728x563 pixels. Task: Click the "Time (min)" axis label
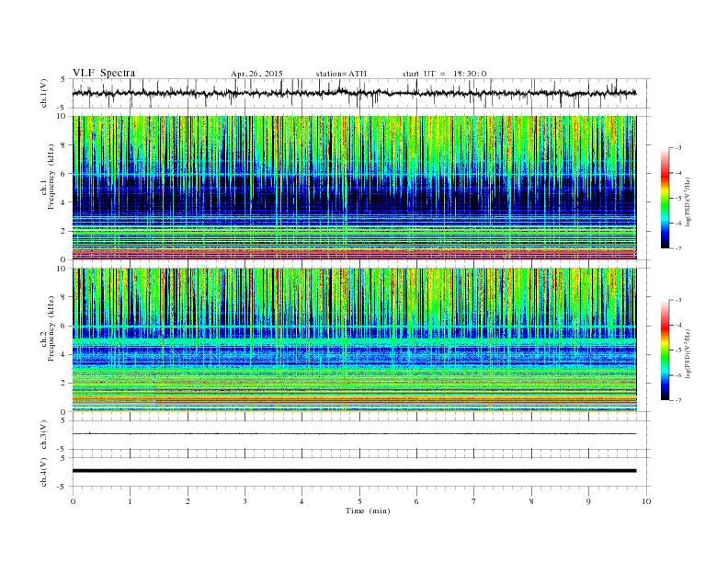coord(368,511)
